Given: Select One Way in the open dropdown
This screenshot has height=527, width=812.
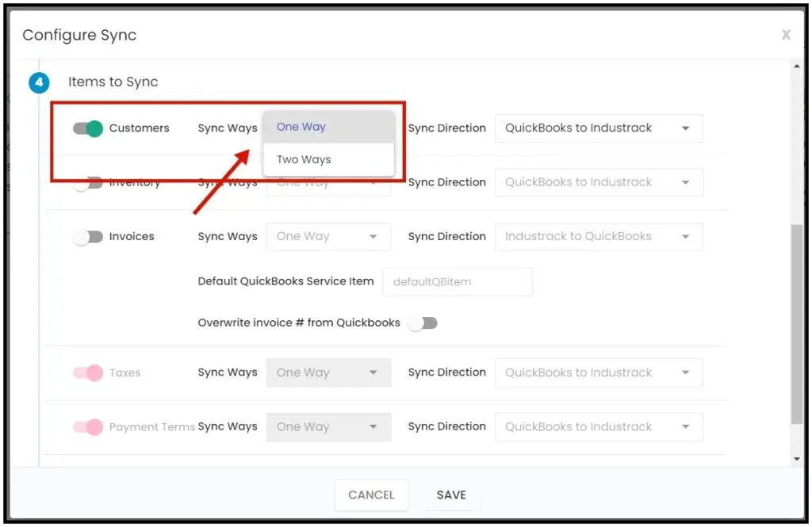Looking at the screenshot, I should [x=329, y=127].
